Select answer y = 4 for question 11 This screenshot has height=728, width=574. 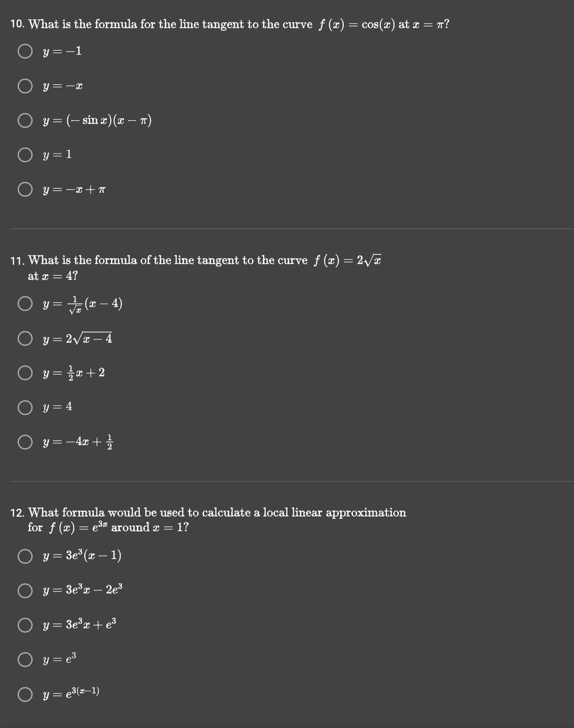coord(25,408)
